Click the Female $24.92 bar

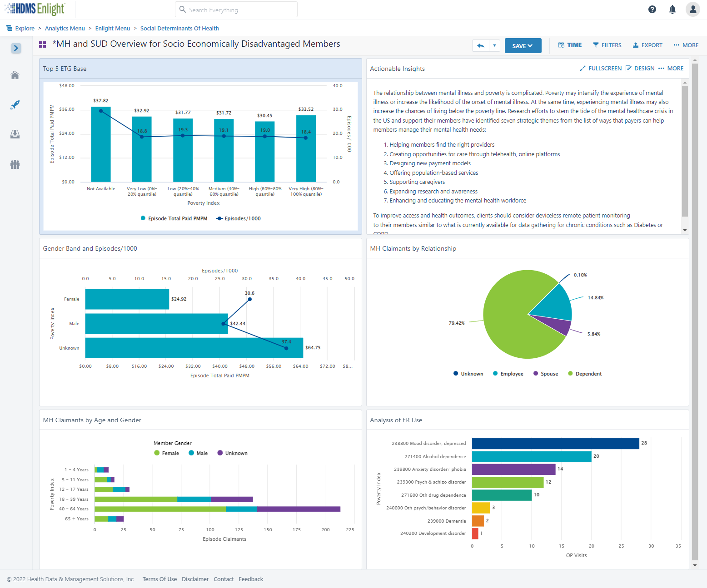127,299
